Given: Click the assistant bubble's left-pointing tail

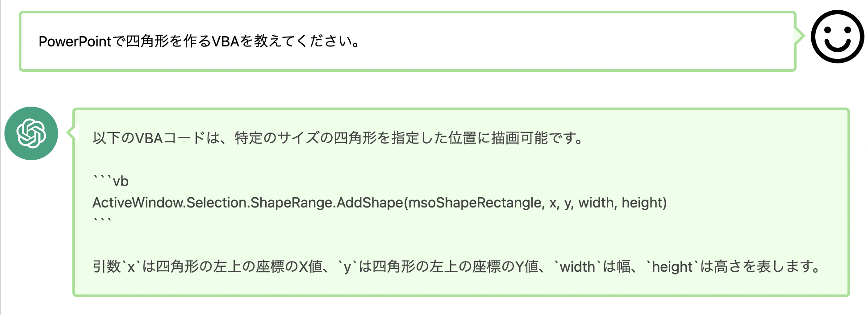Looking at the screenshot, I should 71,133.
